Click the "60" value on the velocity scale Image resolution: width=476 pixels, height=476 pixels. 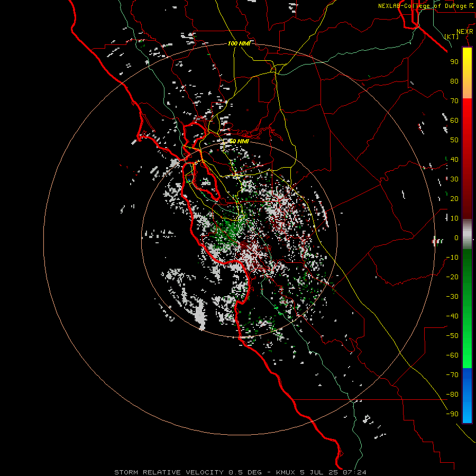454,120
